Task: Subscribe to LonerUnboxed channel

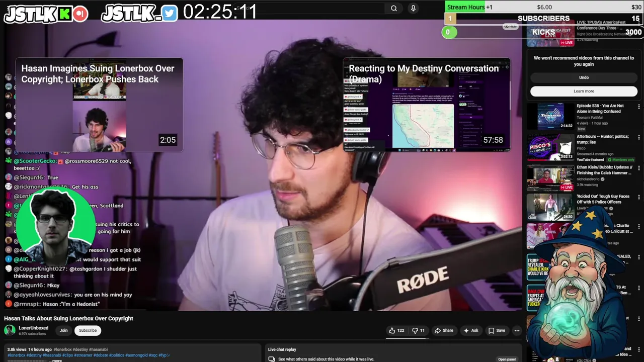Action: pos(88,330)
